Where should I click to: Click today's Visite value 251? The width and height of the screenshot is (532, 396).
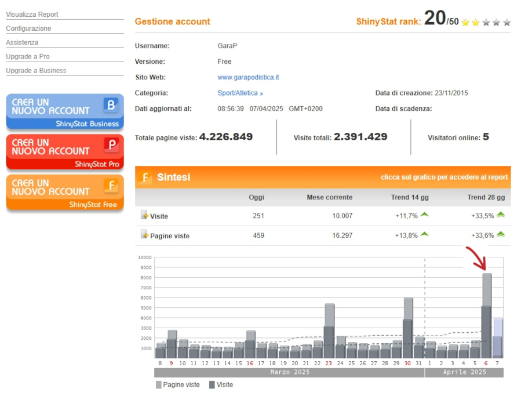click(258, 216)
